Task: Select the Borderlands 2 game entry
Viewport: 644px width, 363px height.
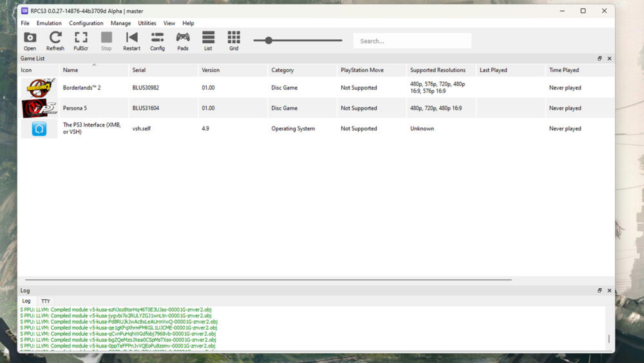Action: [82, 88]
